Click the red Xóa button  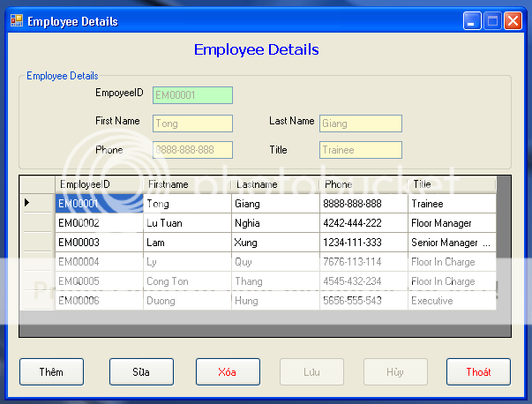pos(228,371)
